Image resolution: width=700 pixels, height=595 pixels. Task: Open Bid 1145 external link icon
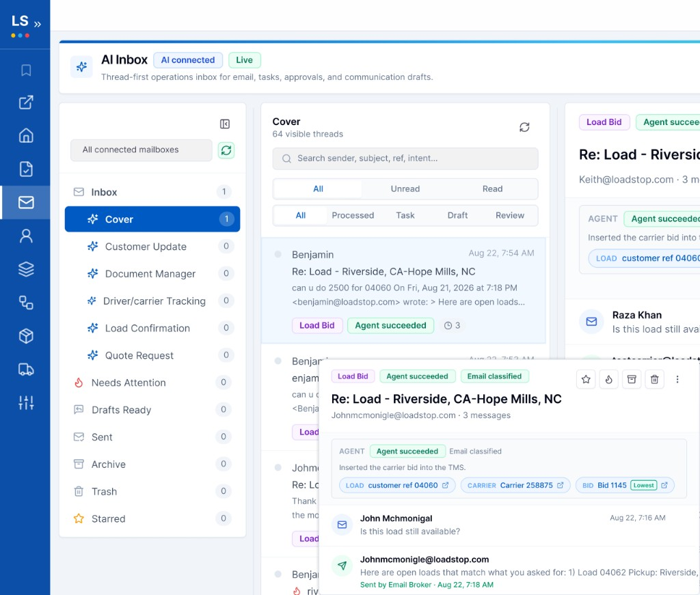click(664, 485)
